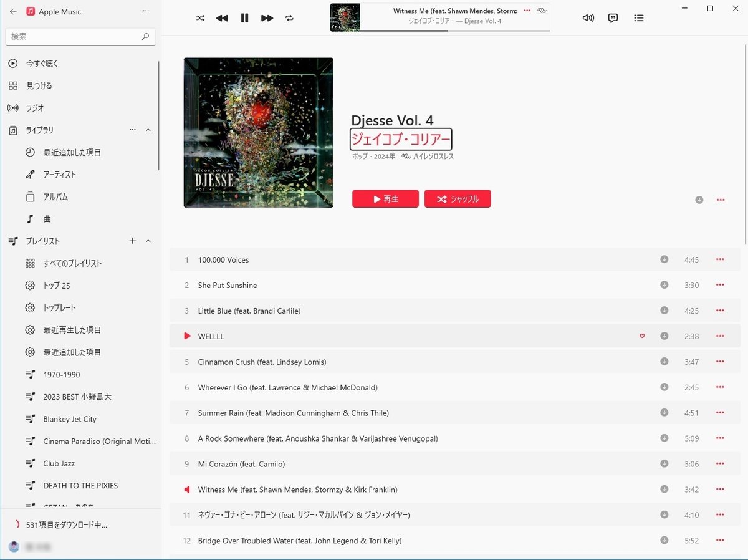
Task: Download the album via header download icon
Action: [699, 200]
